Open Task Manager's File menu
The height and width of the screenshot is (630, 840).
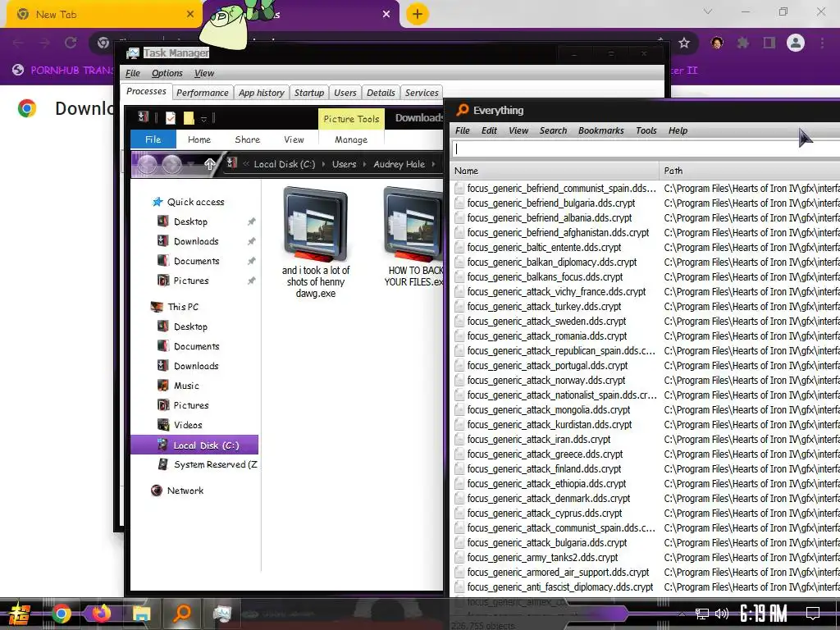tap(132, 73)
